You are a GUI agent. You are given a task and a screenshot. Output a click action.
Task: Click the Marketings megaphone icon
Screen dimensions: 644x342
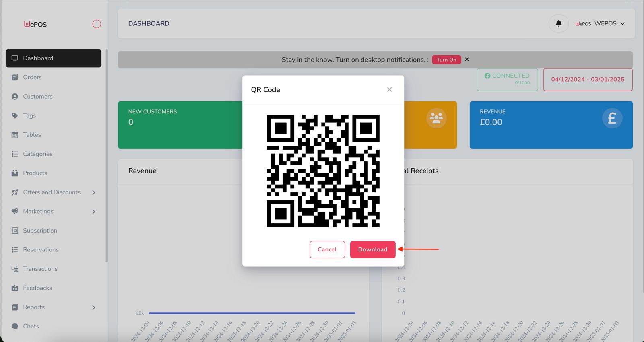pyautogui.click(x=15, y=211)
